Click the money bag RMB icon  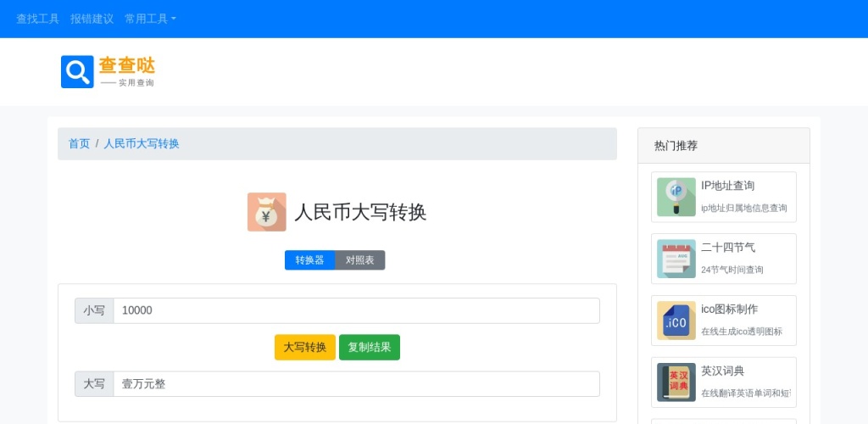coord(266,212)
